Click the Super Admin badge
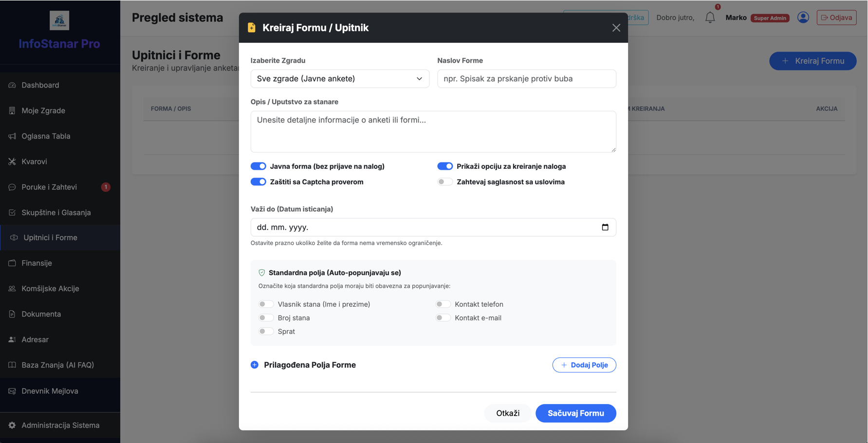868x443 pixels. [770, 18]
